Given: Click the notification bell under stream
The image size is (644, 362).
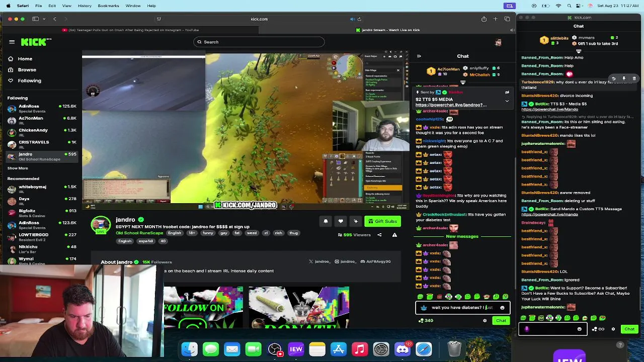Looking at the screenshot, I should click(326, 221).
